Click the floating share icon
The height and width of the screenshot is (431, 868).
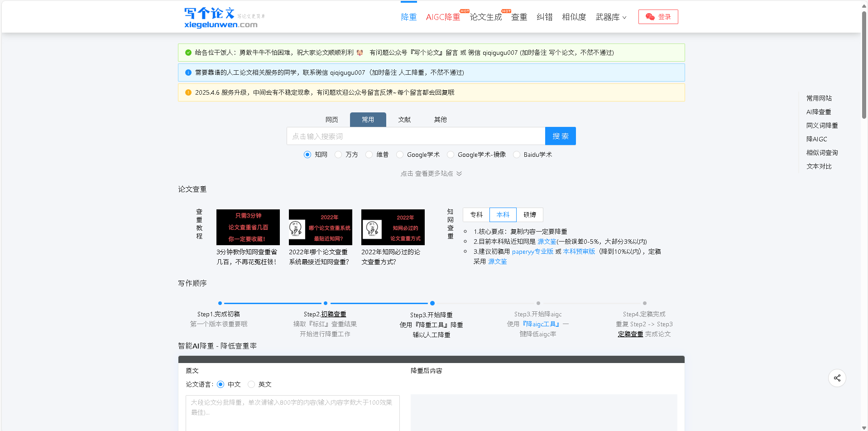(837, 378)
